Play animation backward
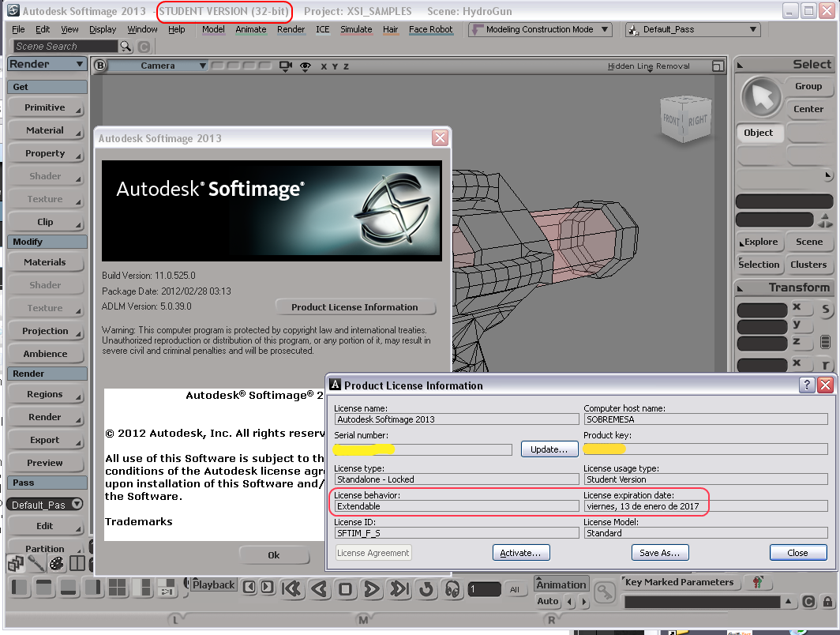 coord(319,589)
